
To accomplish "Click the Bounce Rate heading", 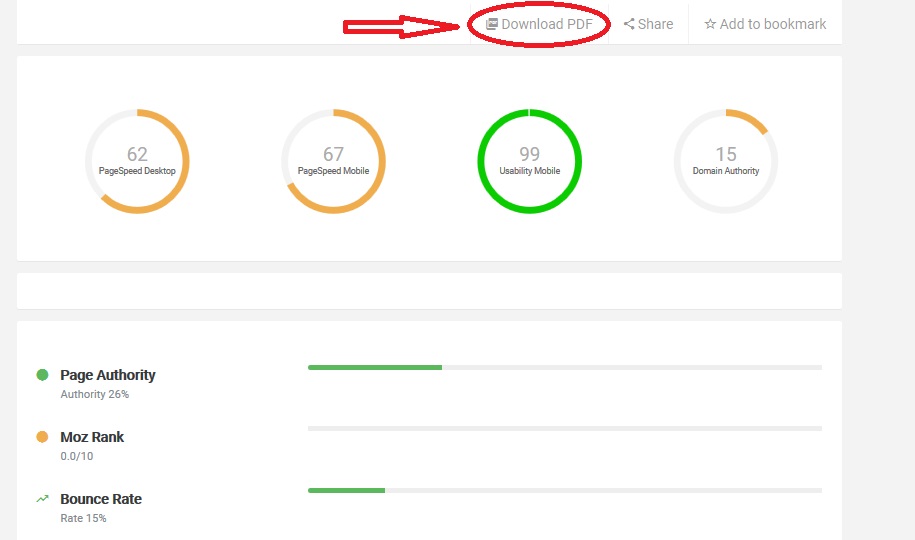I will click(x=101, y=499).
